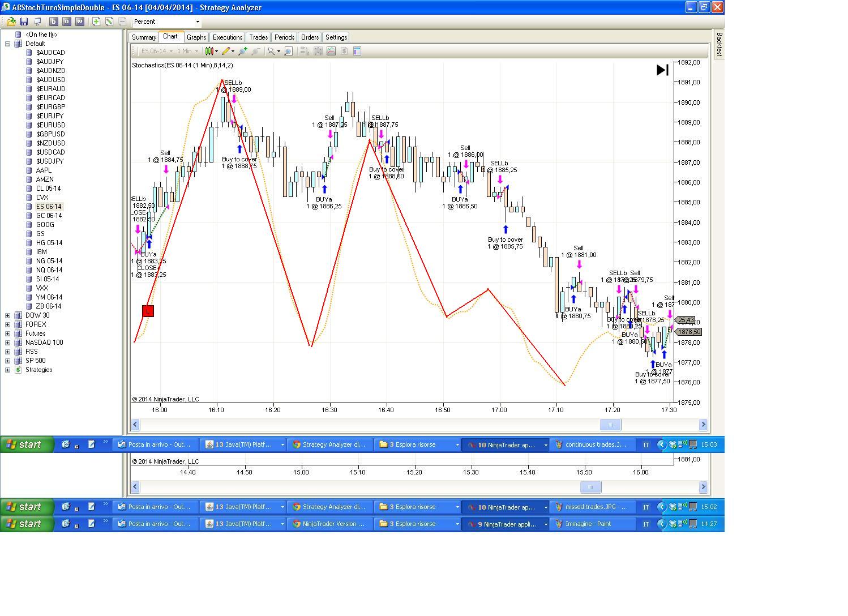Click the last panel icon in chart toolbar
Screen dimensions: 848x616
357,51
